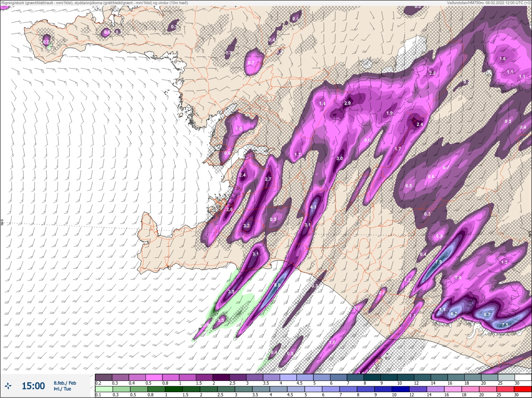
Task: Click the 3.5 precipitation value offshore
Action: pyautogui.click(x=231, y=292)
